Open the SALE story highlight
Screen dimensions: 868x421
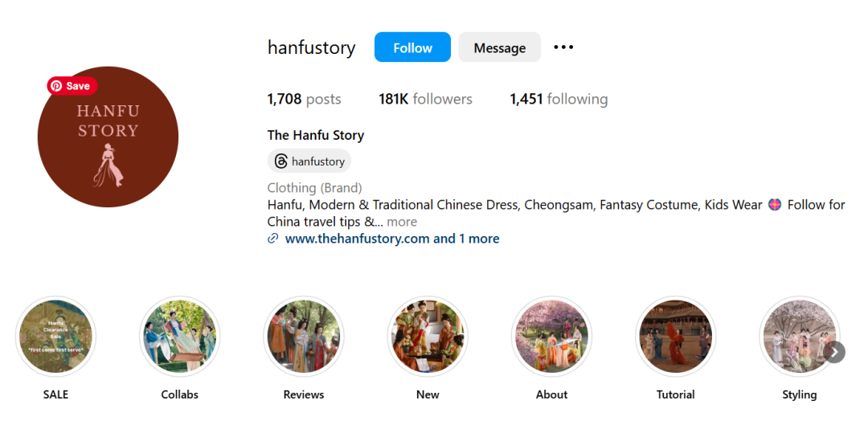(55, 337)
